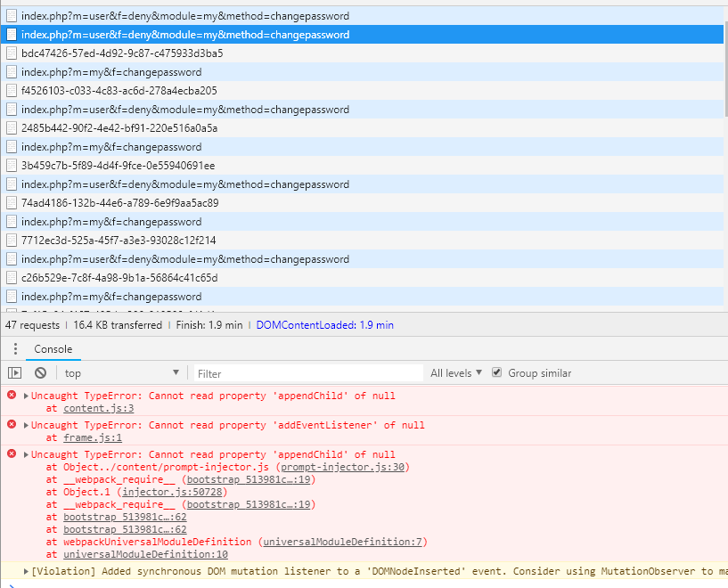728x588 pixels.
Task: Open the content.js:3 source link
Action: (x=98, y=408)
